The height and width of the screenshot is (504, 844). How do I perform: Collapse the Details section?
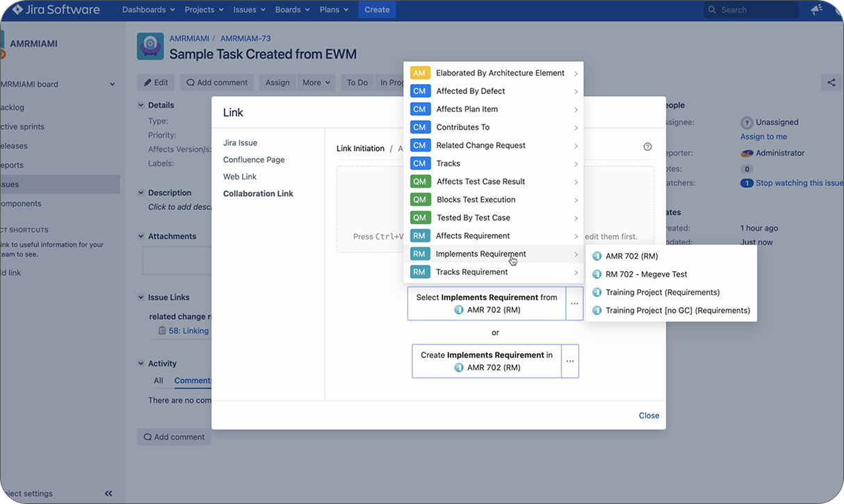141,105
